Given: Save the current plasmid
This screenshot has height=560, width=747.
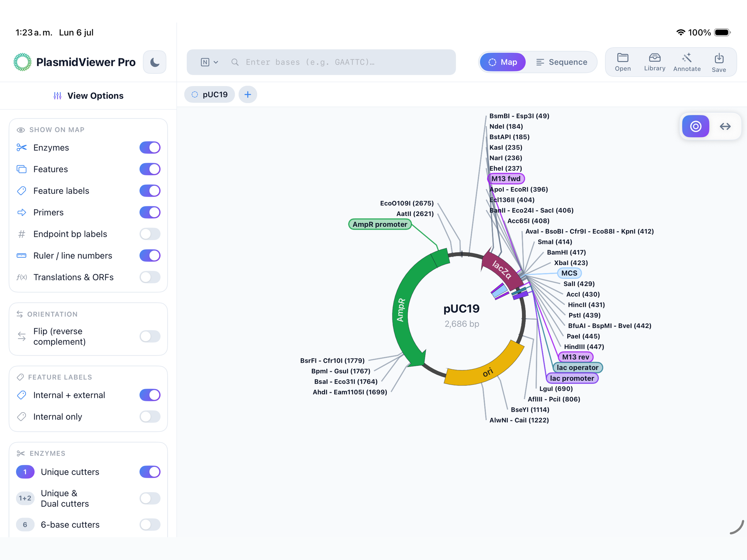Looking at the screenshot, I should pyautogui.click(x=718, y=62).
